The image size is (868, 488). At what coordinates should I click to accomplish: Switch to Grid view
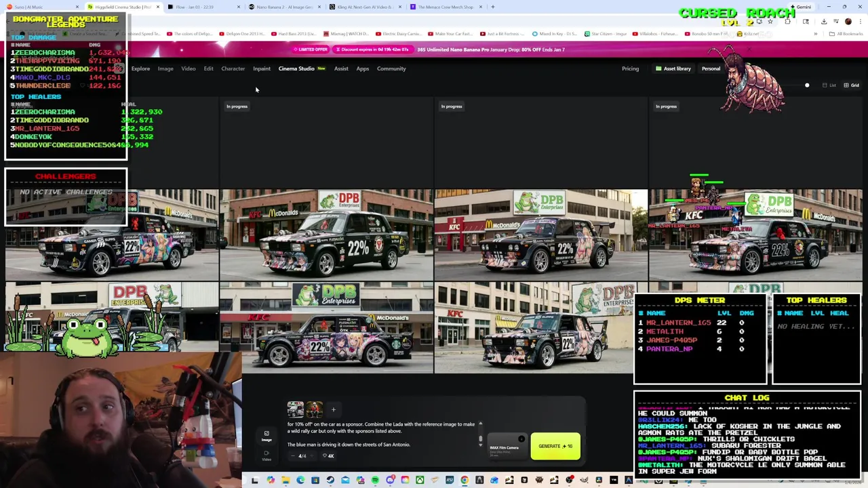(851, 85)
